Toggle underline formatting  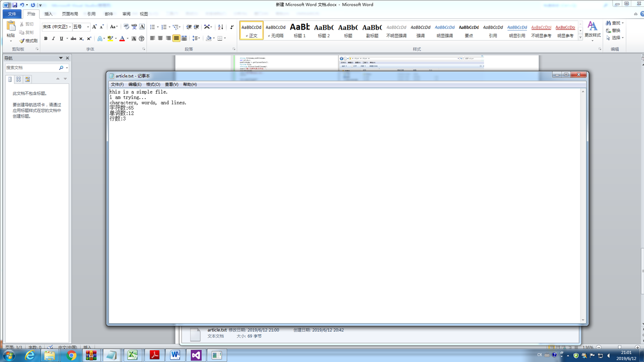(x=61, y=38)
